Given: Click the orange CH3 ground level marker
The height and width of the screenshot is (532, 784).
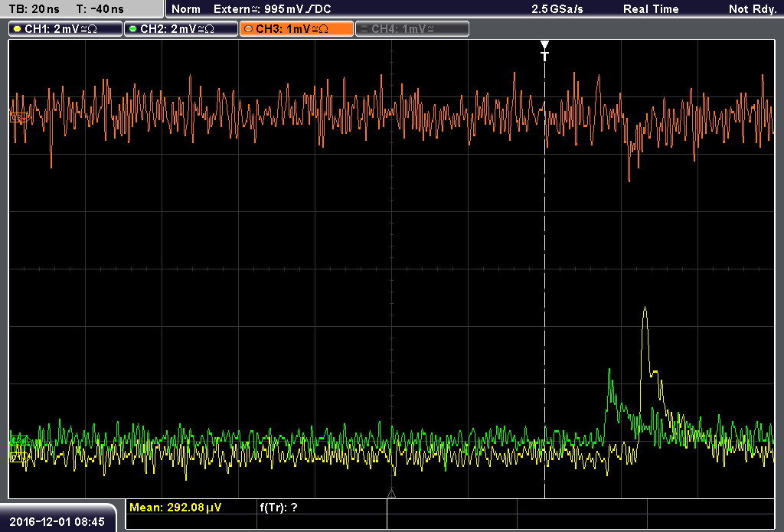Looking at the screenshot, I should (x=19, y=118).
